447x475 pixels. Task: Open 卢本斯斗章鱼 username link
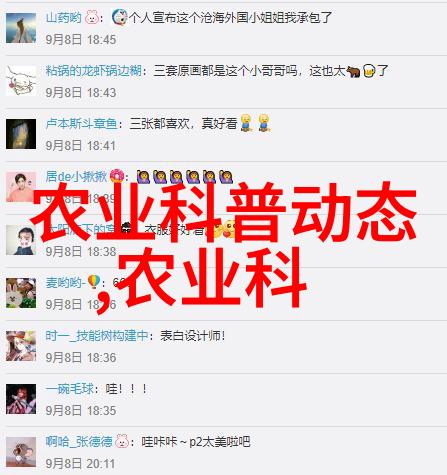click(82, 124)
